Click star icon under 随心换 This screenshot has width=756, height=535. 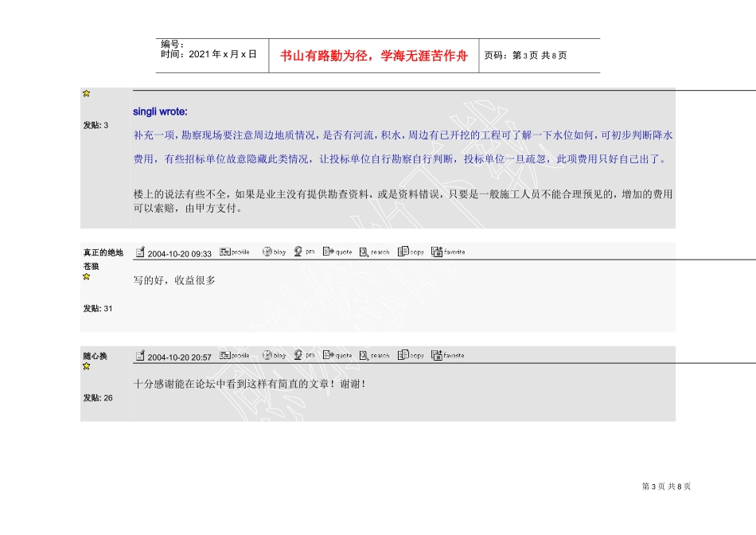pyautogui.click(x=86, y=367)
